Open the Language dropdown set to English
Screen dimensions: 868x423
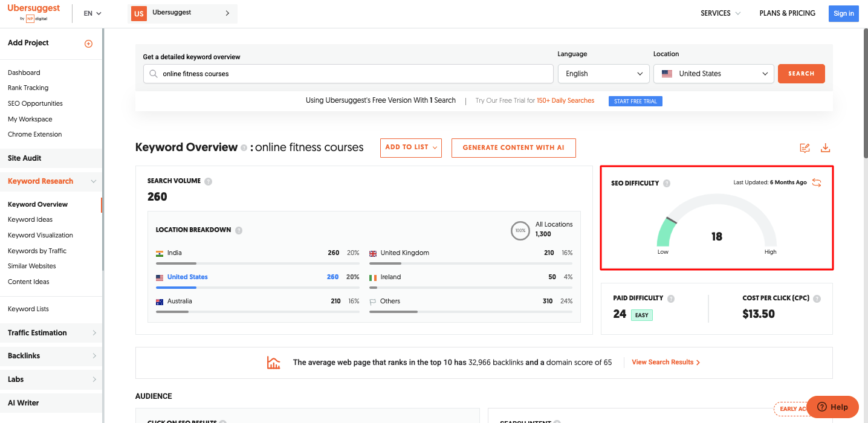pyautogui.click(x=603, y=74)
